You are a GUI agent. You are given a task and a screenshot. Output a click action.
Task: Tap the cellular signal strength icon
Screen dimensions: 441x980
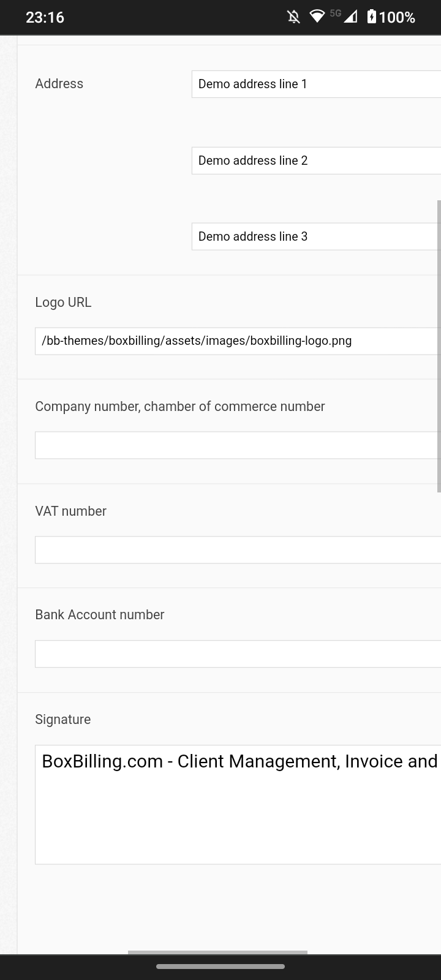[352, 17]
